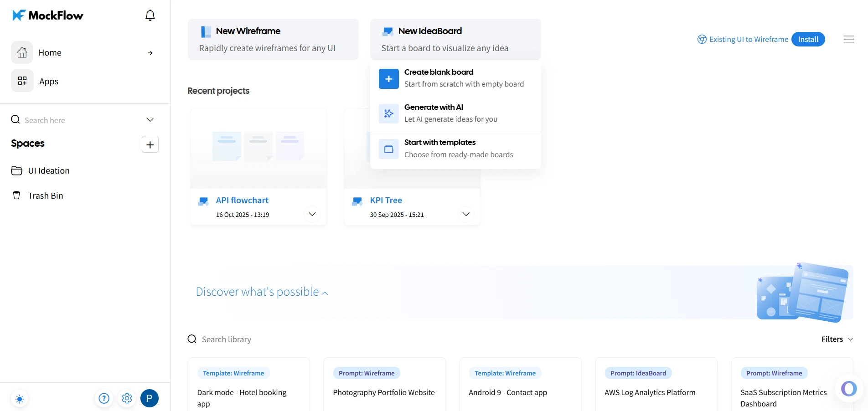The height and width of the screenshot is (411, 868).
Task: Open the notifications bell
Action: (150, 15)
